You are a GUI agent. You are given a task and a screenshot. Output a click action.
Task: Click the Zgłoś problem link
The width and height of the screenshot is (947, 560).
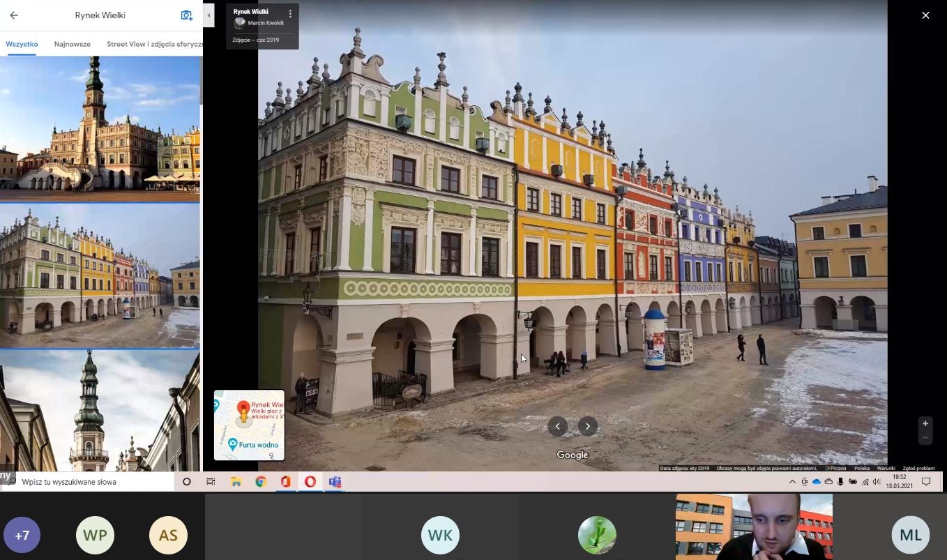click(918, 468)
